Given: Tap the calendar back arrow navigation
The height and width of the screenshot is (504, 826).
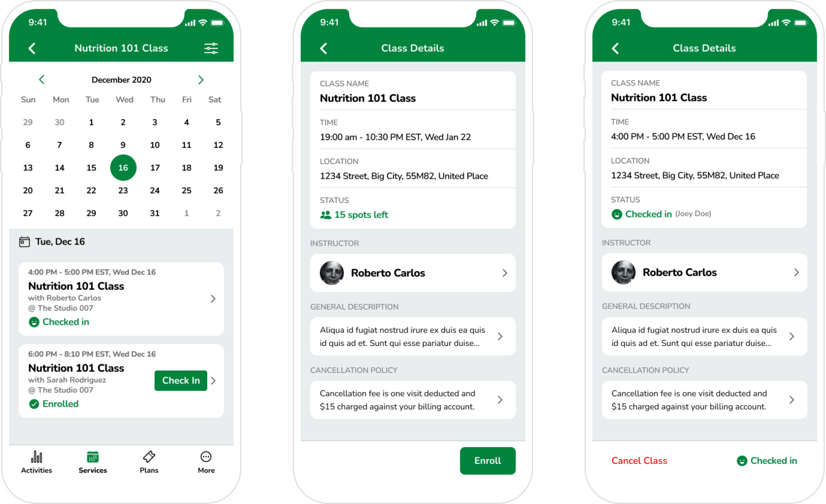Looking at the screenshot, I should point(41,80).
